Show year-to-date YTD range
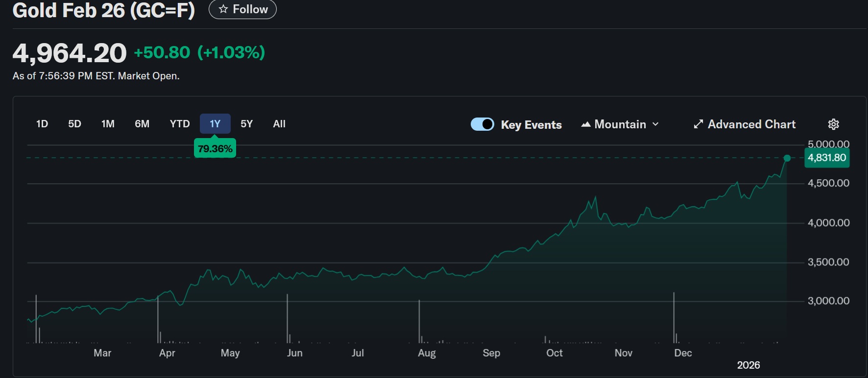 (180, 124)
